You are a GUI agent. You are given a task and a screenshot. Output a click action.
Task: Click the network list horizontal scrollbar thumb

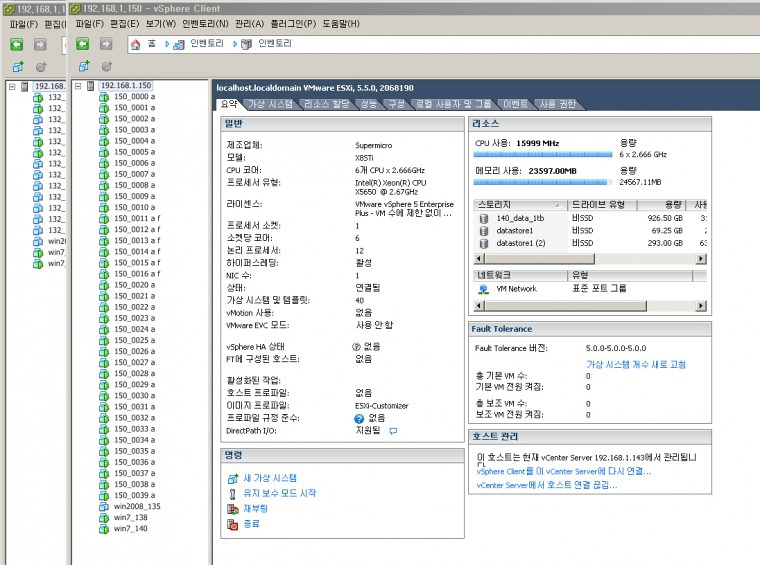[565, 306]
